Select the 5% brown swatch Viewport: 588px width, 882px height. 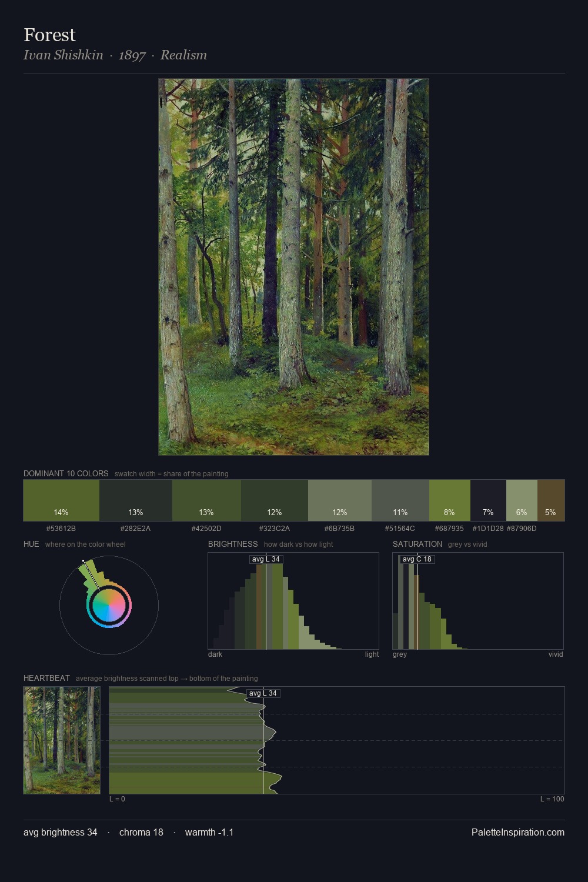[x=551, y=500]
